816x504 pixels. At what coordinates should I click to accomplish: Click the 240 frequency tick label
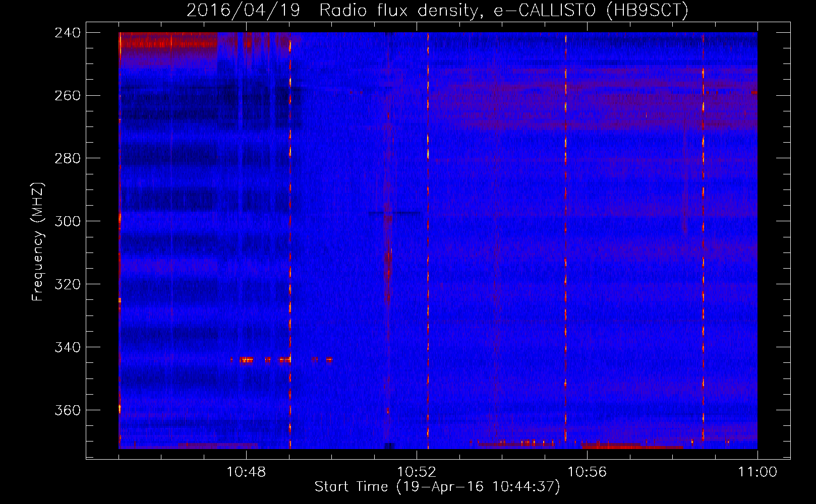tap(68, 33)
